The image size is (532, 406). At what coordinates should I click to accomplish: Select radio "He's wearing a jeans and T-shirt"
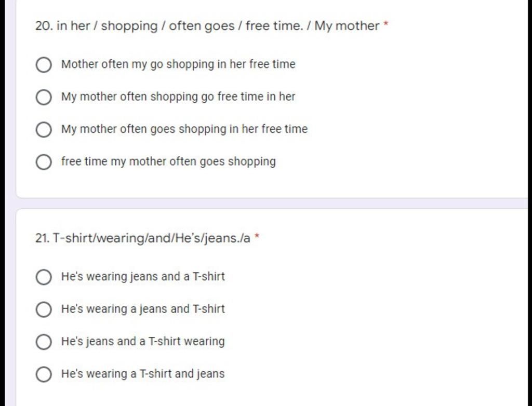click(x=44, y=309)
